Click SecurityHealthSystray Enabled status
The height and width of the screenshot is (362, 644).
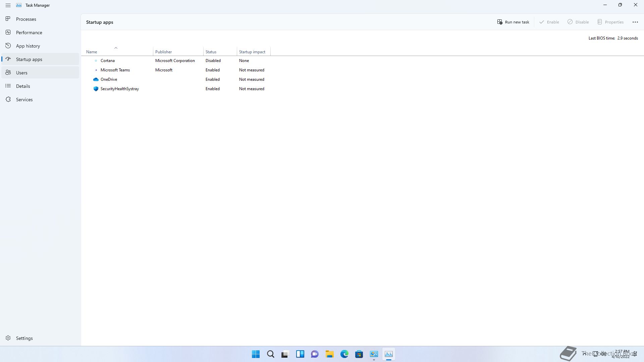[213, 89]
